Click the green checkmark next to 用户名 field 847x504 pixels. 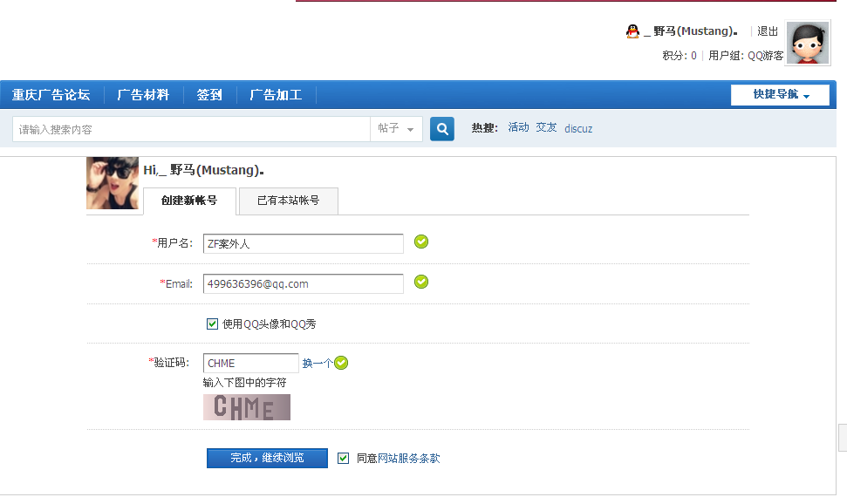tap(421, 242)
